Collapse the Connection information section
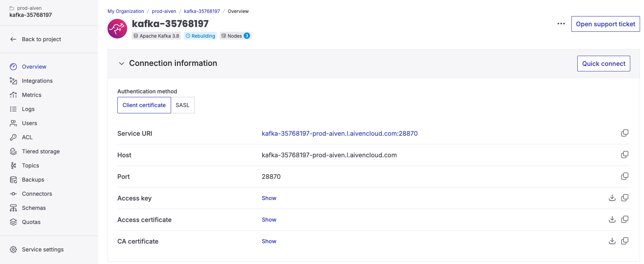This screenshot has height=264, width=644. click(x=122, y=64)
